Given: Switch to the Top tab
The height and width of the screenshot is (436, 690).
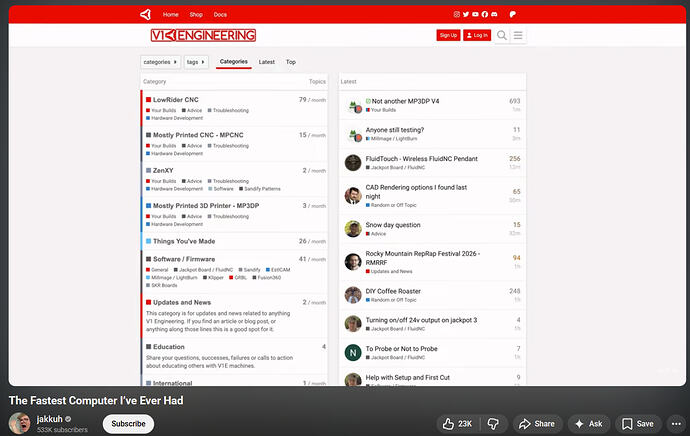Looking at the screenshot, I should (291, 62).
